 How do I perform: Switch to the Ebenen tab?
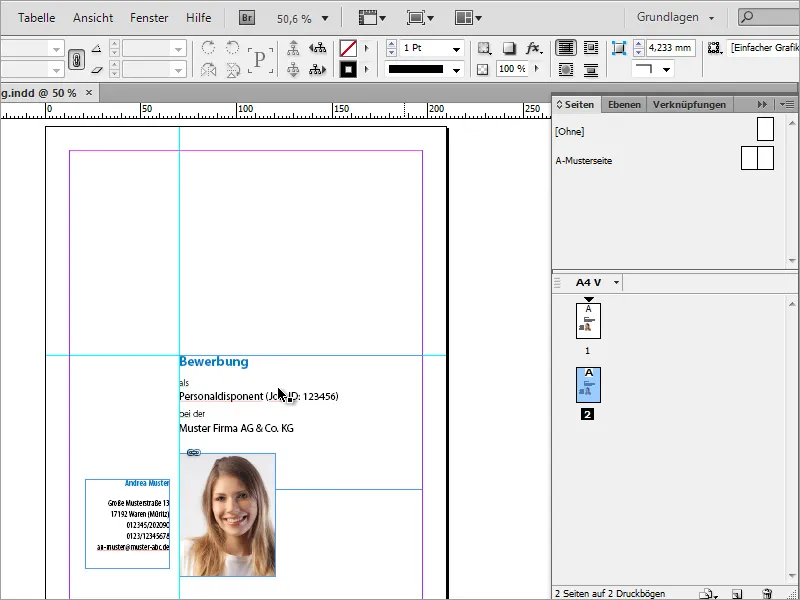tap(624, 103)
